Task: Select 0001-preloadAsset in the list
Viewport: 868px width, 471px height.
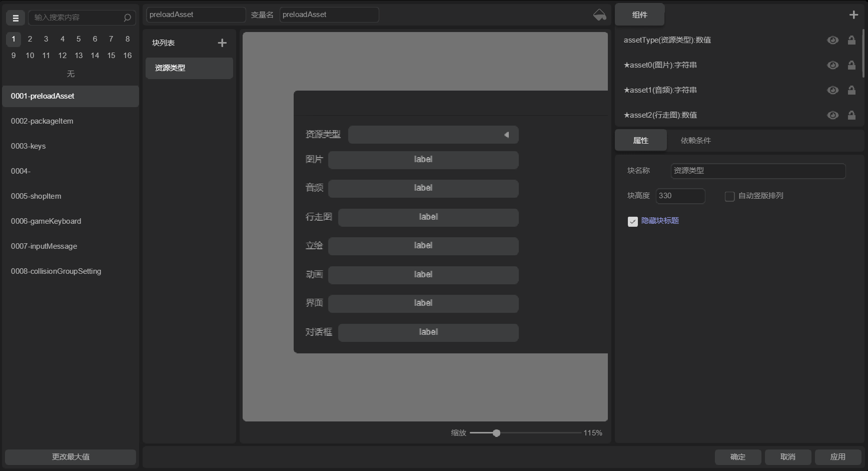Action: point(71,96)
